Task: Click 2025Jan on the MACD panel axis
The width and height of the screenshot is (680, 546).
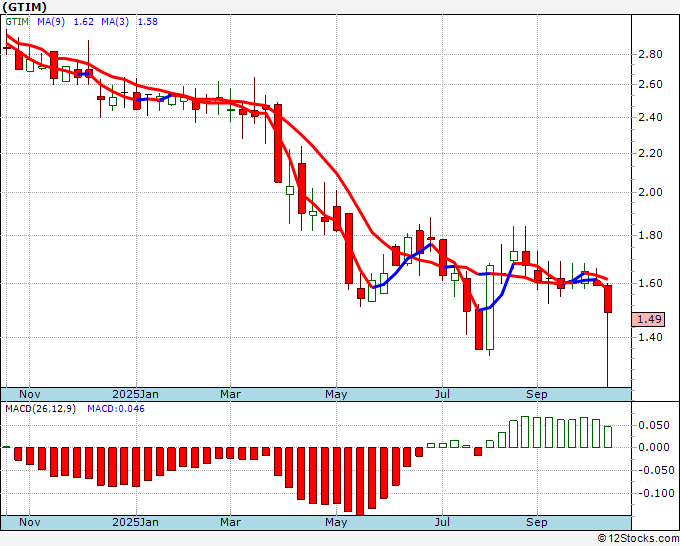Action: [x=135, y=522]
